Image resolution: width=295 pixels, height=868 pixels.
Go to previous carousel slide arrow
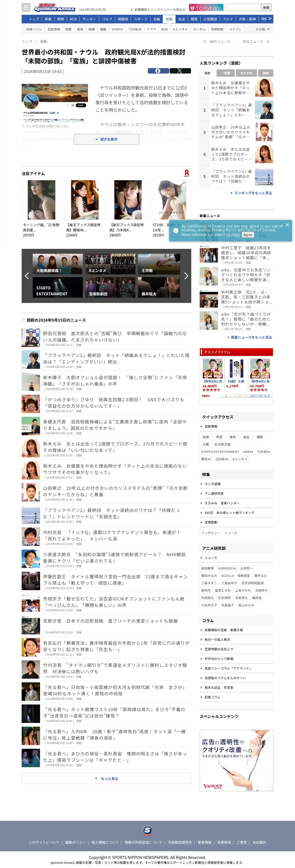(27, 276)
